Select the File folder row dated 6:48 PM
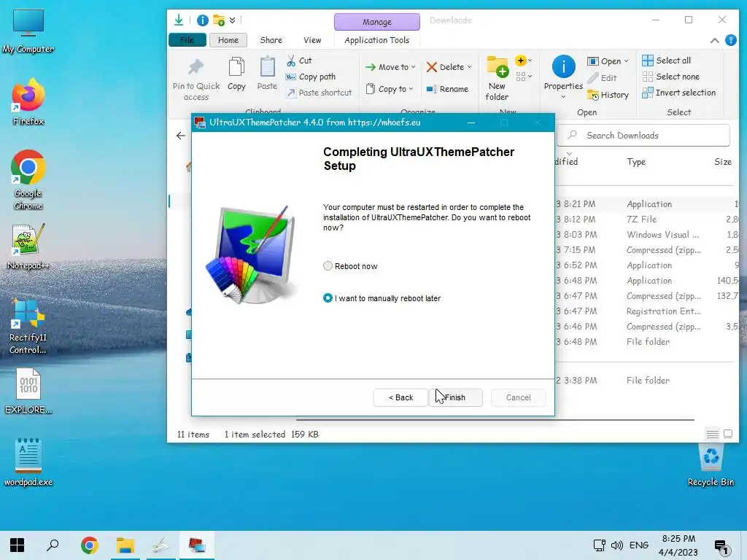747x560 pixels. (646, 342)
